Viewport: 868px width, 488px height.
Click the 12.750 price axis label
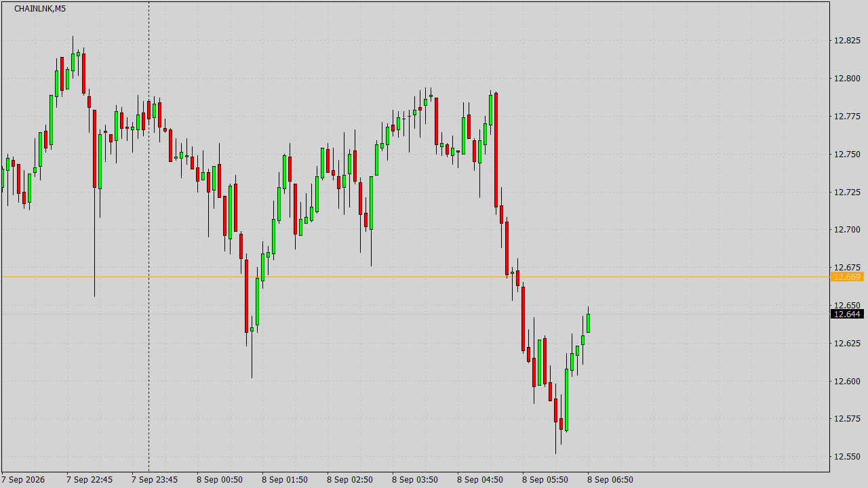click(847, 155)
